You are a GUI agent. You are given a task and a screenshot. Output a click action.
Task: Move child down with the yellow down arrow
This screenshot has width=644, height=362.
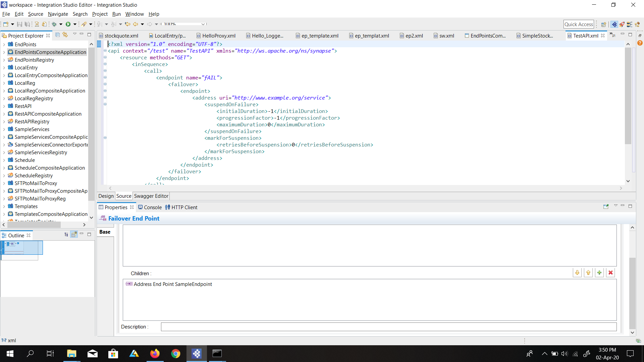point(577,273)
